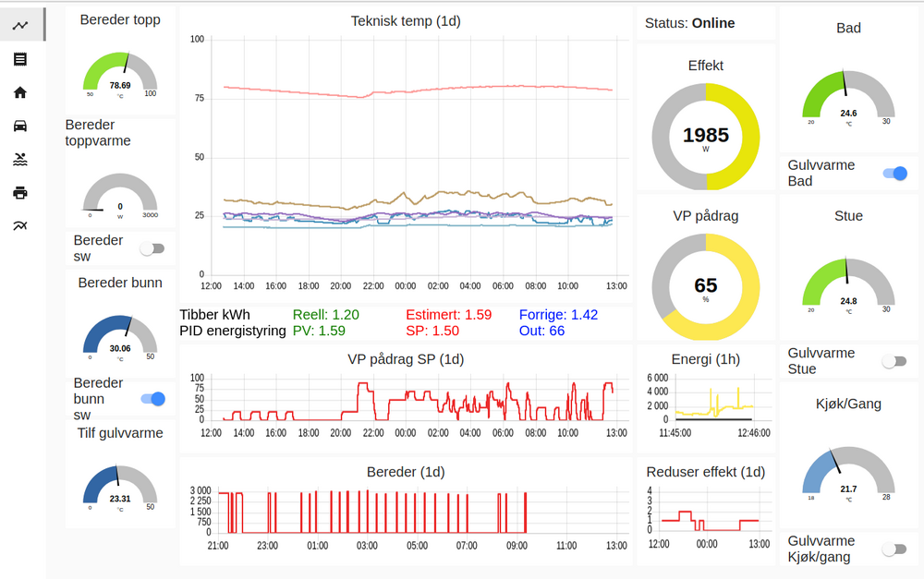Select the swimming pool icon

[20, 159]
